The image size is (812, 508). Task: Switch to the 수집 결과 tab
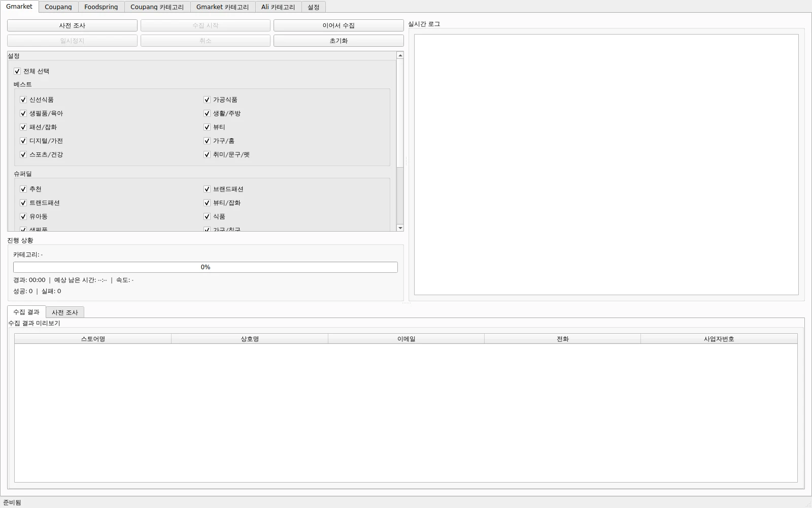coord(26,312)
